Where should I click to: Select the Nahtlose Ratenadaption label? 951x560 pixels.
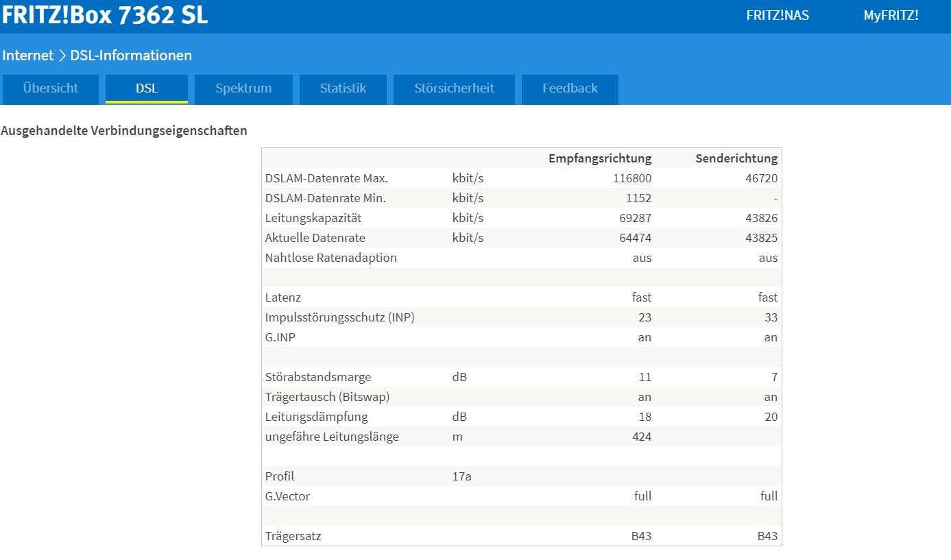click(x=331, y=258)
